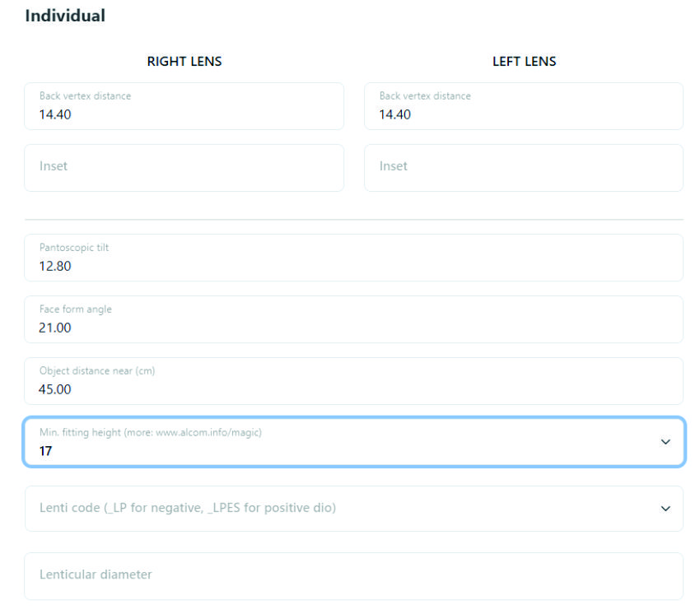Viewport: 700px width, 614px height.
Task: Click the RIGHT LENS column header
Action: (x=184, y=62)
